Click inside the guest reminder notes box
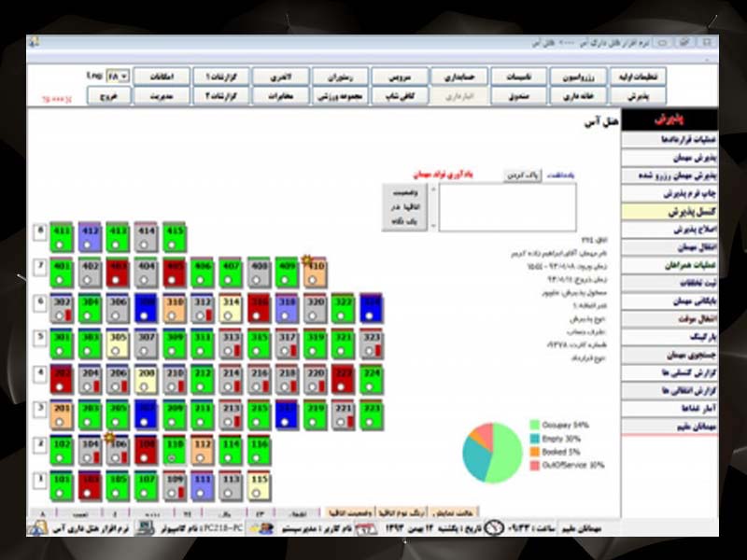Viewport: 747px width, 560px height. (506, 206)
